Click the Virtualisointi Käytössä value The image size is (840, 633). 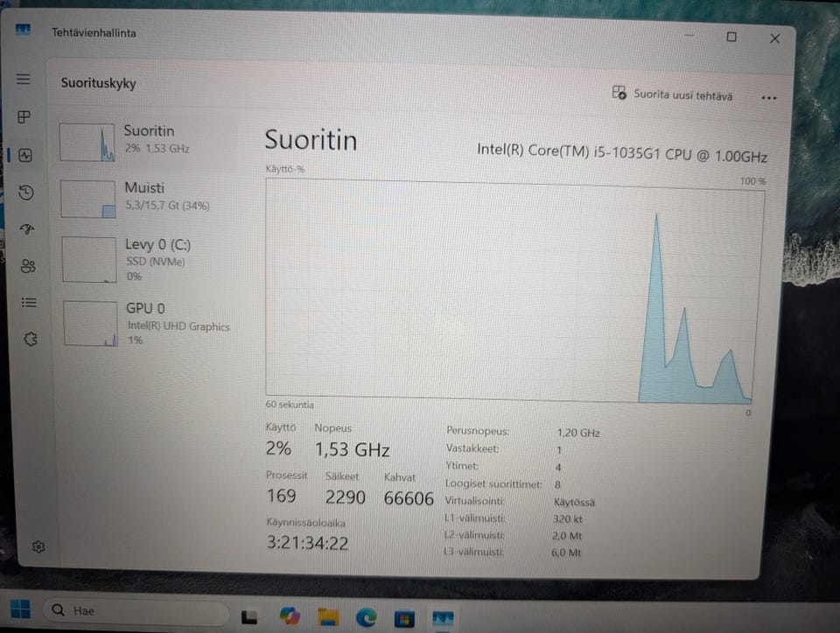574,503
